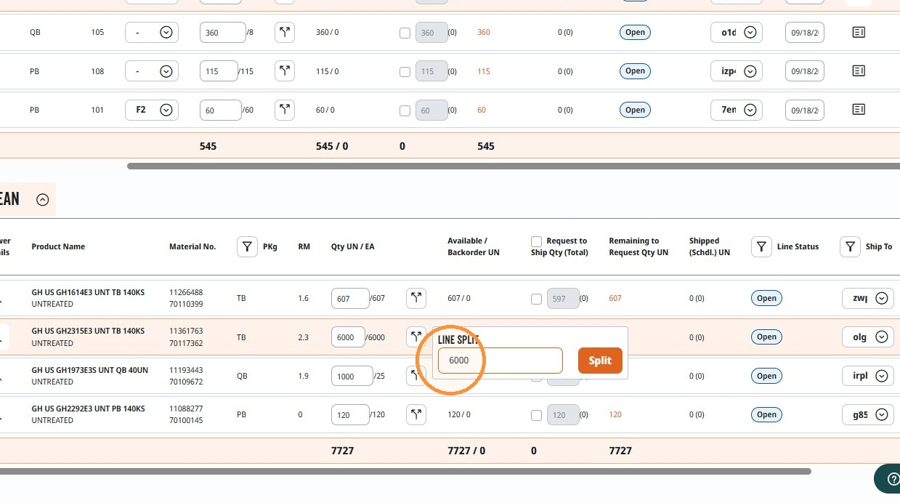Click line split icon for PB 108 row
900x503 pixels.
coord(285,71)
